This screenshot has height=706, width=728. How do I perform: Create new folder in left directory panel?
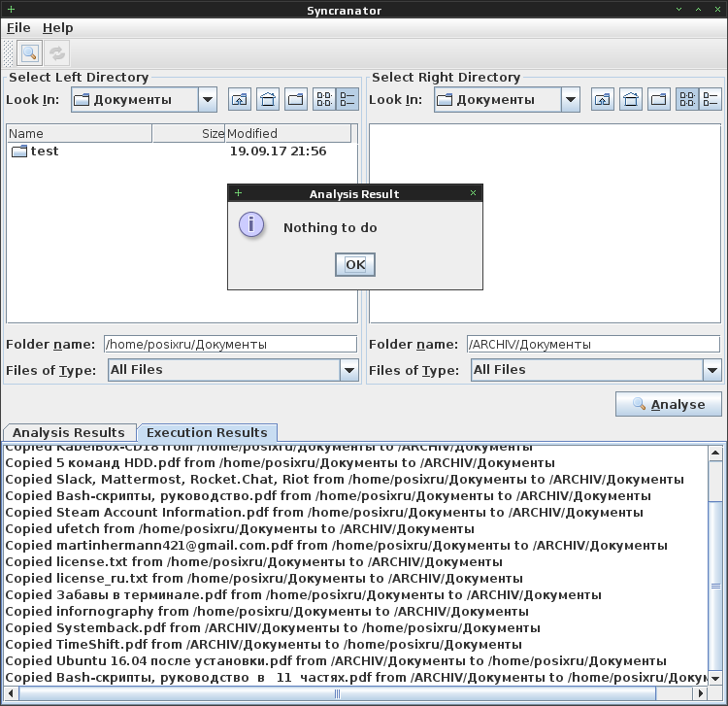click(x=296, y=99)
